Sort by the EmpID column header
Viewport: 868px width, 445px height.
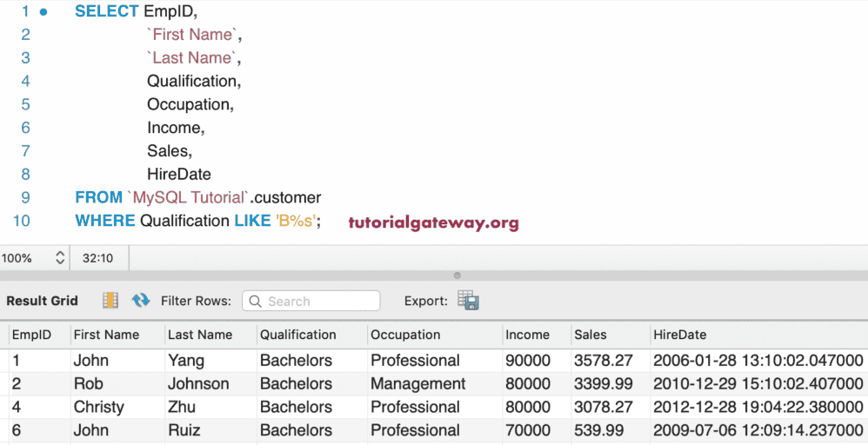click(32, 335)
